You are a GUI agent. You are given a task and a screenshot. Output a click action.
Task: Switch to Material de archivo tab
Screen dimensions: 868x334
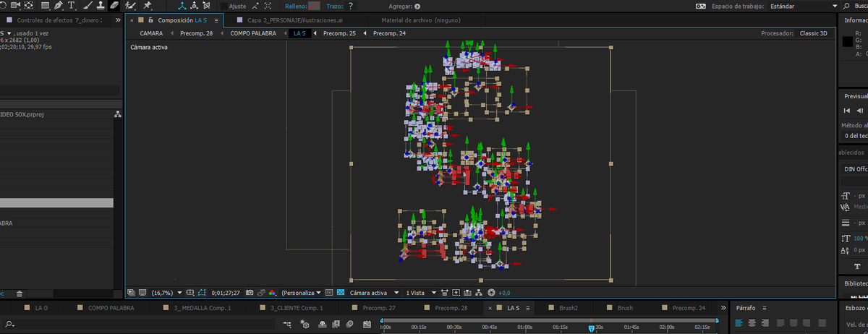click(x=420, y=20)
